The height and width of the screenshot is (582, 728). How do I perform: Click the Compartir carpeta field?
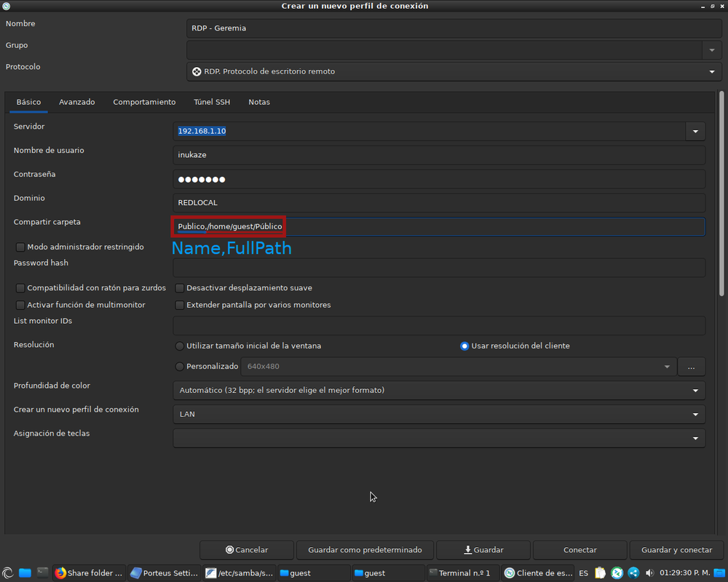tap(439, 226)
